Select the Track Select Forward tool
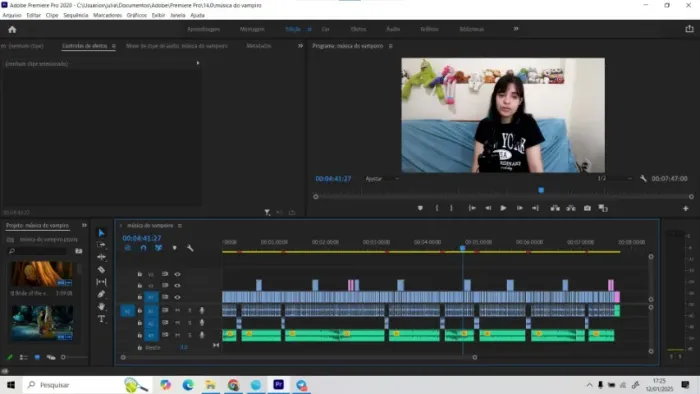The width and height of the screenshot is (700, 394). click(x=101, y=245)
